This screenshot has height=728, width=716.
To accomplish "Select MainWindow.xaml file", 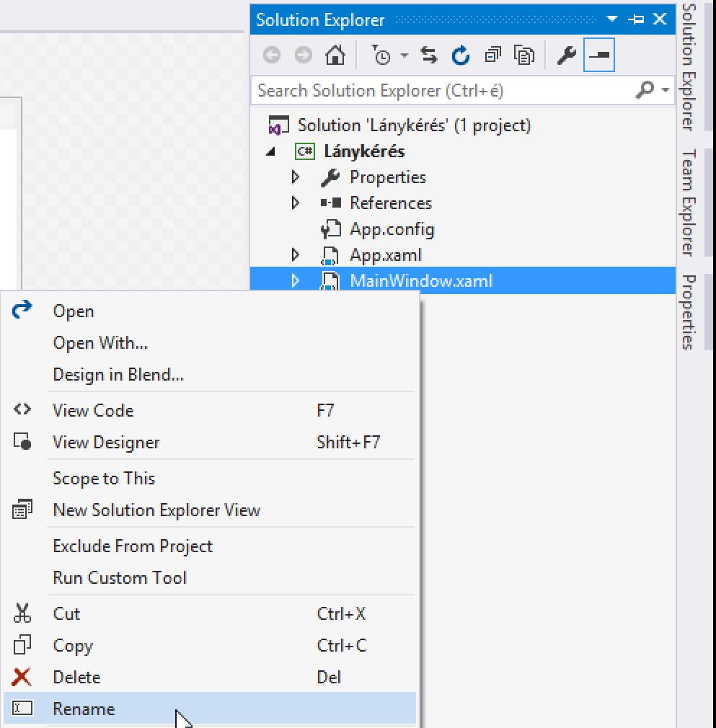I will click(420, 281).
